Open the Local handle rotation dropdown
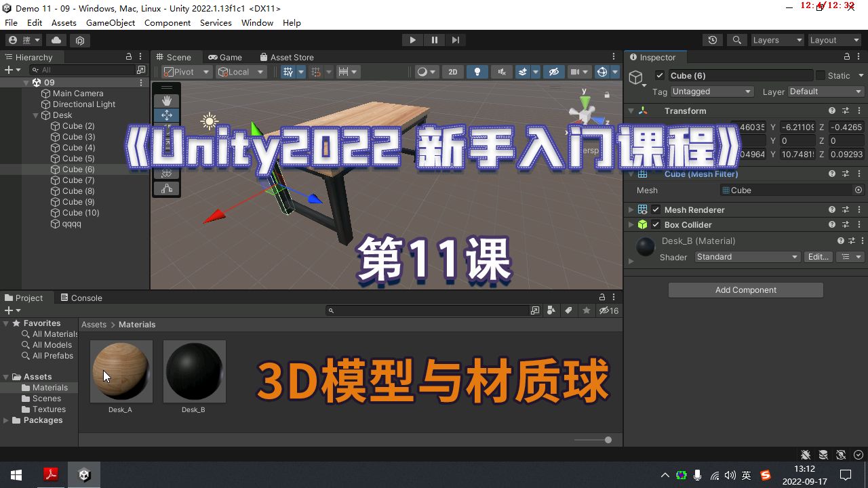868x488 pixels. pyautogui.click(x=241, y=72)
